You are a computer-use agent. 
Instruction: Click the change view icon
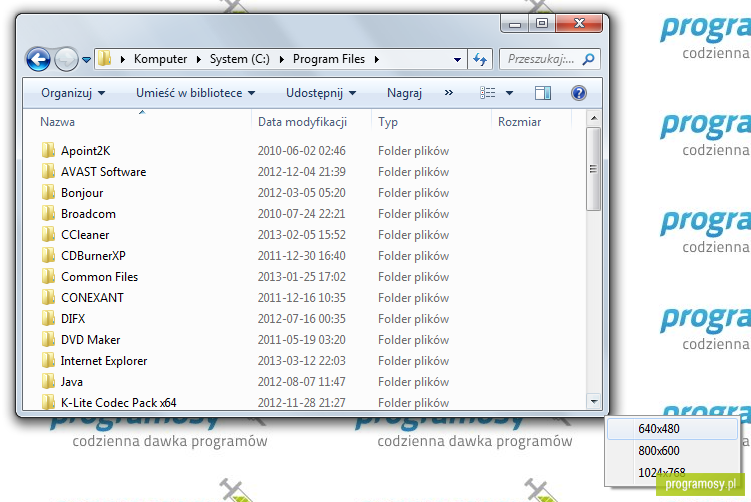pos(488,93)
